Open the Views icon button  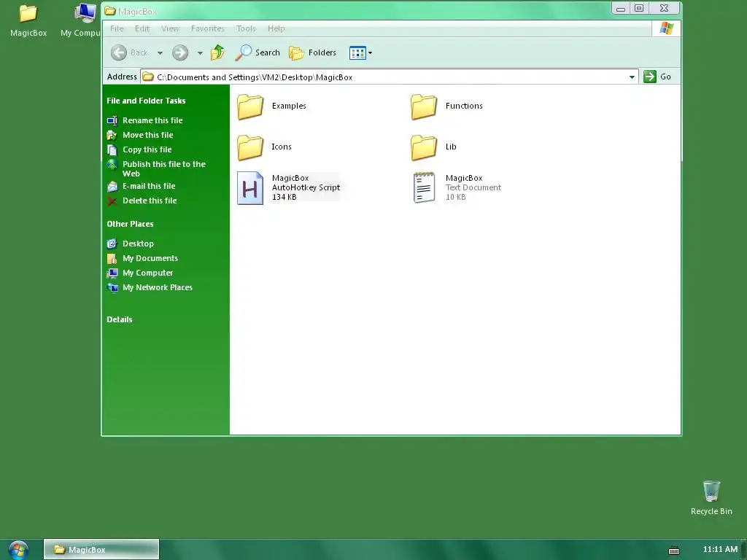click(357, 52)
